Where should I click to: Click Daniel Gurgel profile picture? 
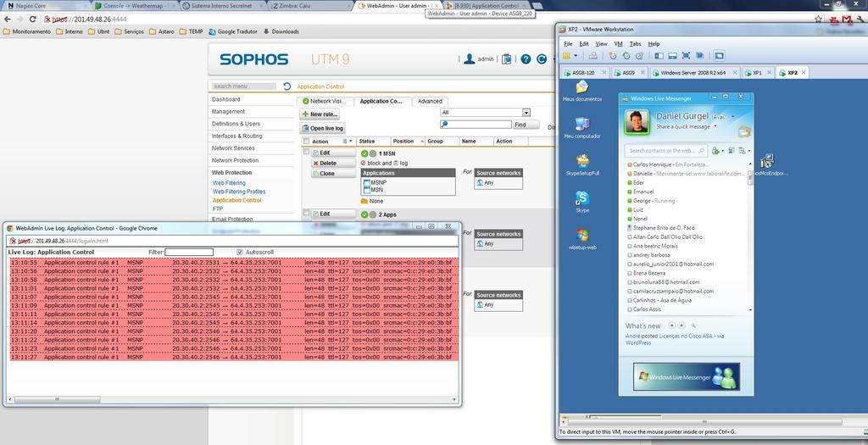click(637, 122)
